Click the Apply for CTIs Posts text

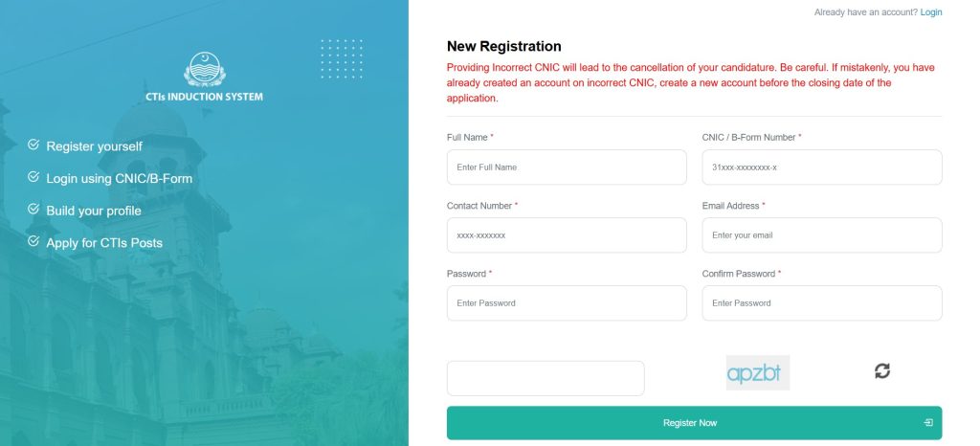click(104, 243)
